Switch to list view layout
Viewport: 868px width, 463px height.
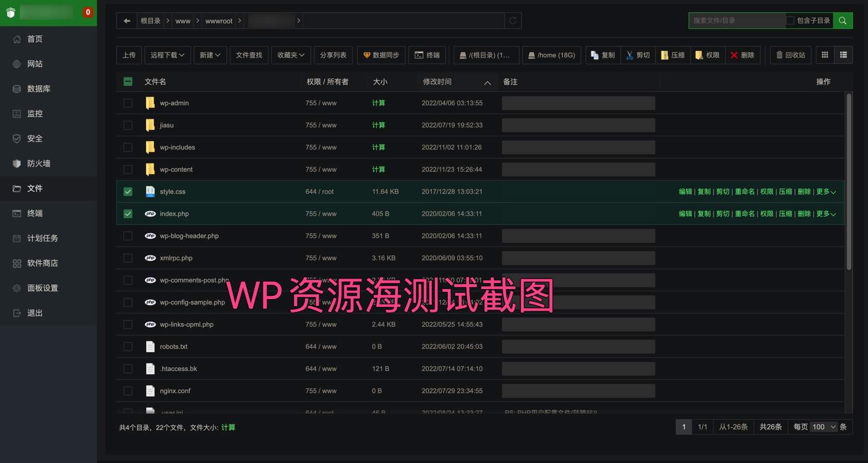844,55
